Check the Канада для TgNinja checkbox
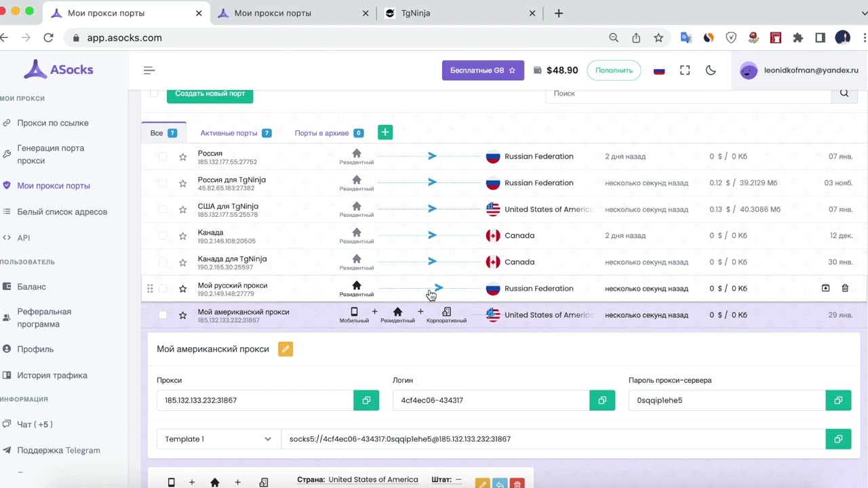 click(x=162, y=262)
